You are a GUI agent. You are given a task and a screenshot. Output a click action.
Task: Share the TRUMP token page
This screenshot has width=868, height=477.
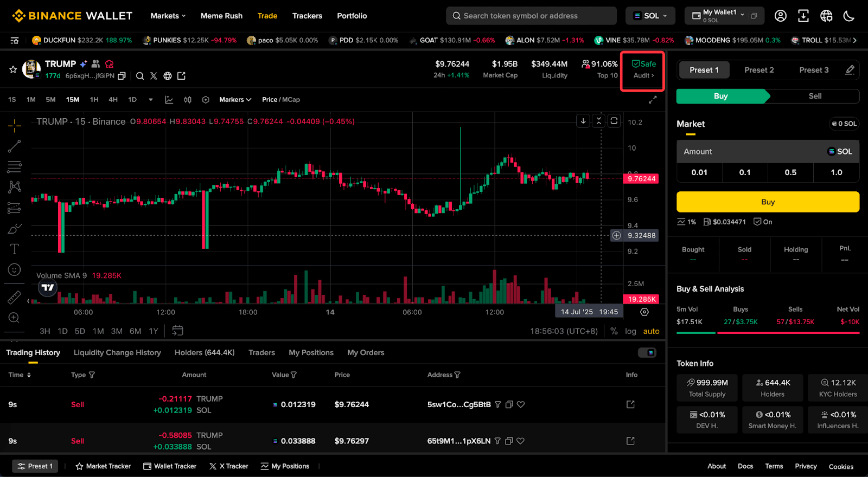(181, 76)
